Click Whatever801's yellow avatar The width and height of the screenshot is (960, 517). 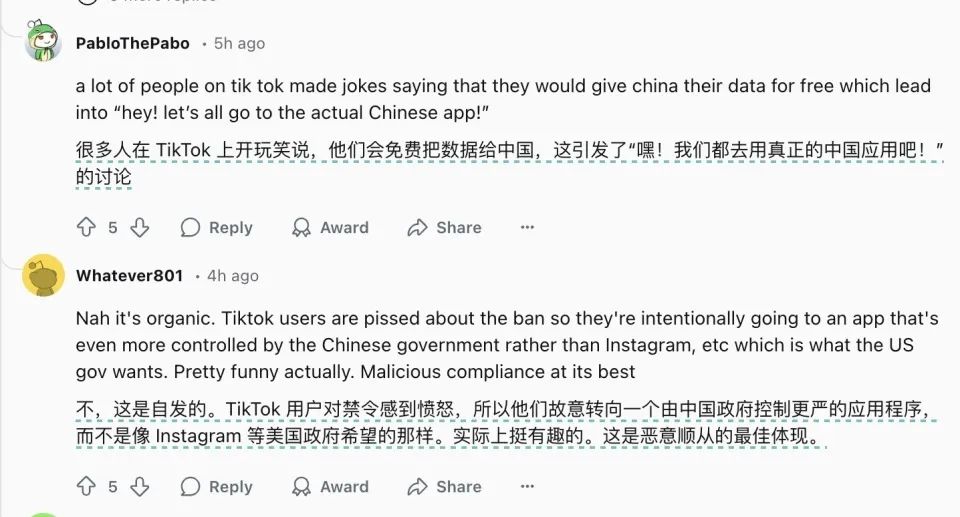point(44,275)
